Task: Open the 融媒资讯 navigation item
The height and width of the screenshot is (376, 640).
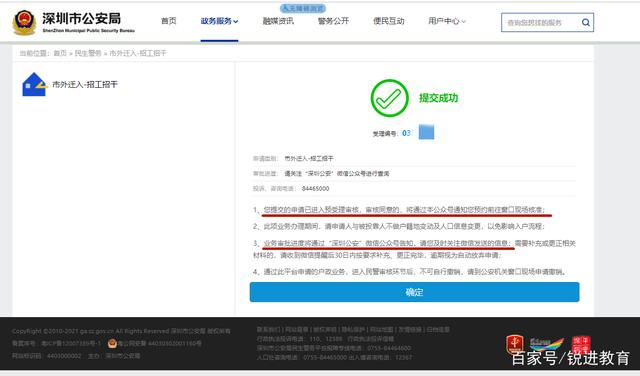Action: tap(278, 21)
